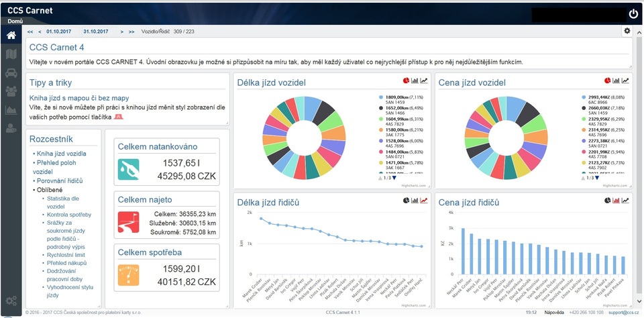Toggle legend item 3AK 1775 1580,00km
644x318 pixels.
click(x=400, y=132)
